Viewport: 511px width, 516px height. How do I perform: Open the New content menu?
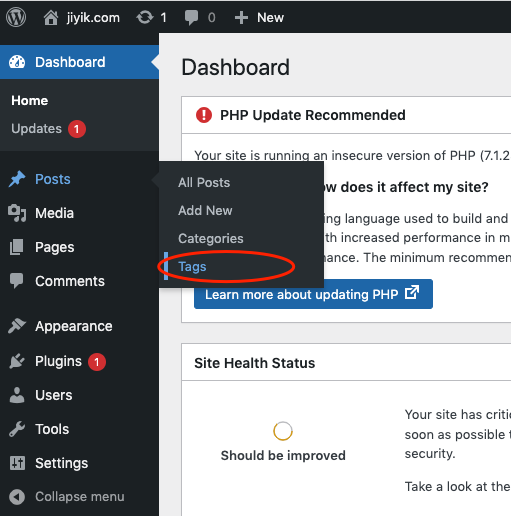click(270, 17)
